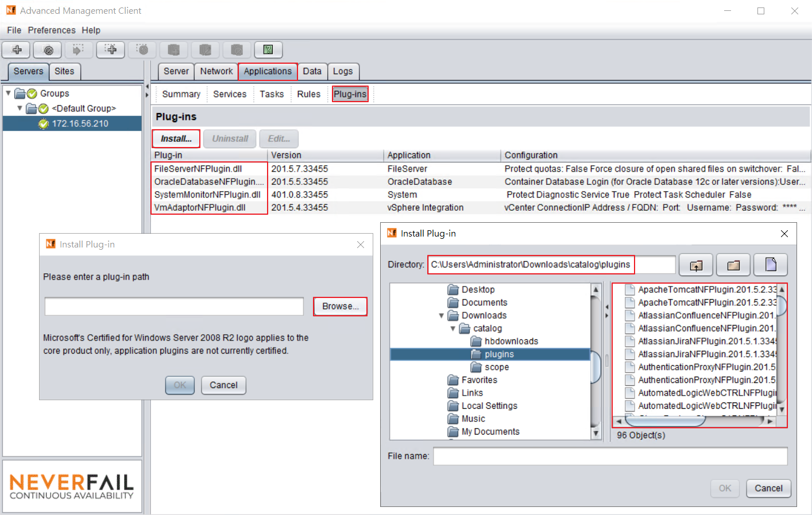
Task: Collapse the Groups tree node
Action: pos(8,93)
